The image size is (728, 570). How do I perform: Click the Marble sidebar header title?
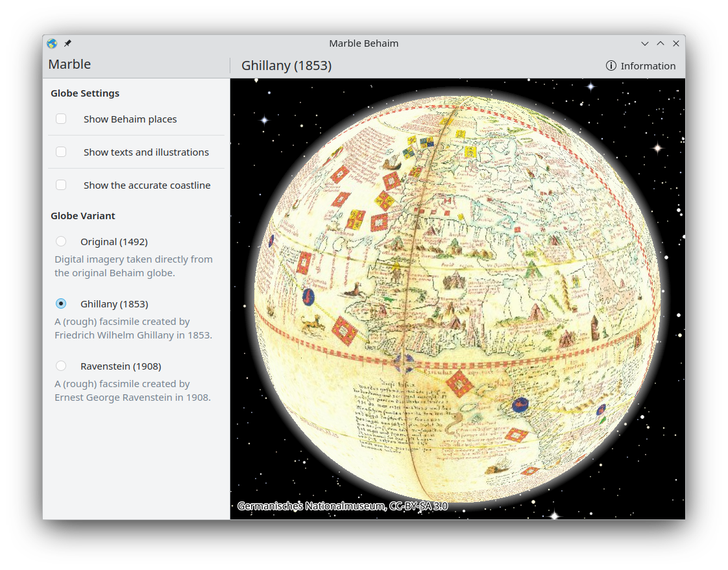coord(69,64)
